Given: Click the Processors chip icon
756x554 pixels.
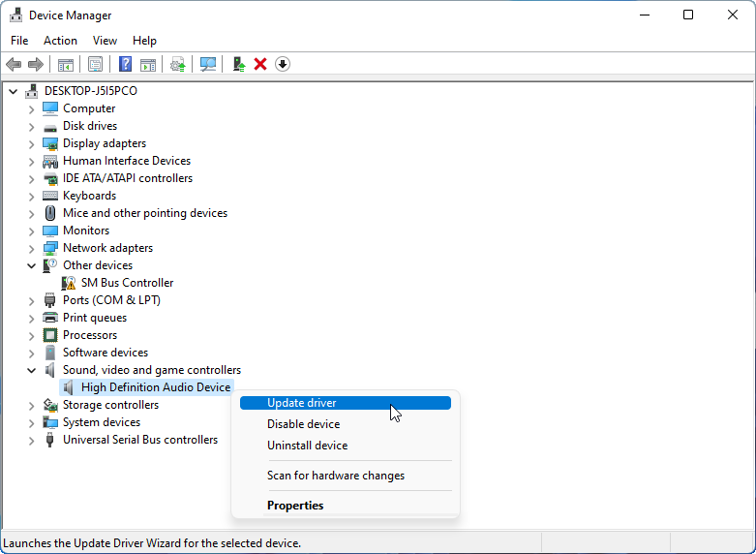Looking at the screenshot, I should coord(50,335).
